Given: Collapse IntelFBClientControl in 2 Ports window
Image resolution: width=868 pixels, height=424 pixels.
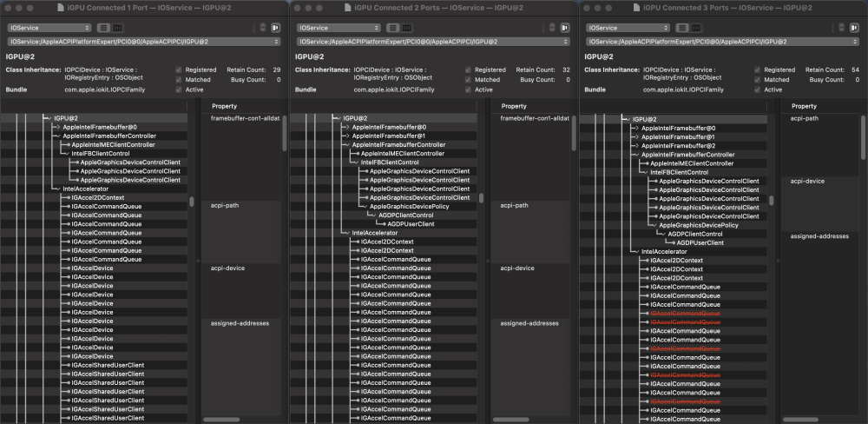Looking at the screenshot, I should [356, 162].
